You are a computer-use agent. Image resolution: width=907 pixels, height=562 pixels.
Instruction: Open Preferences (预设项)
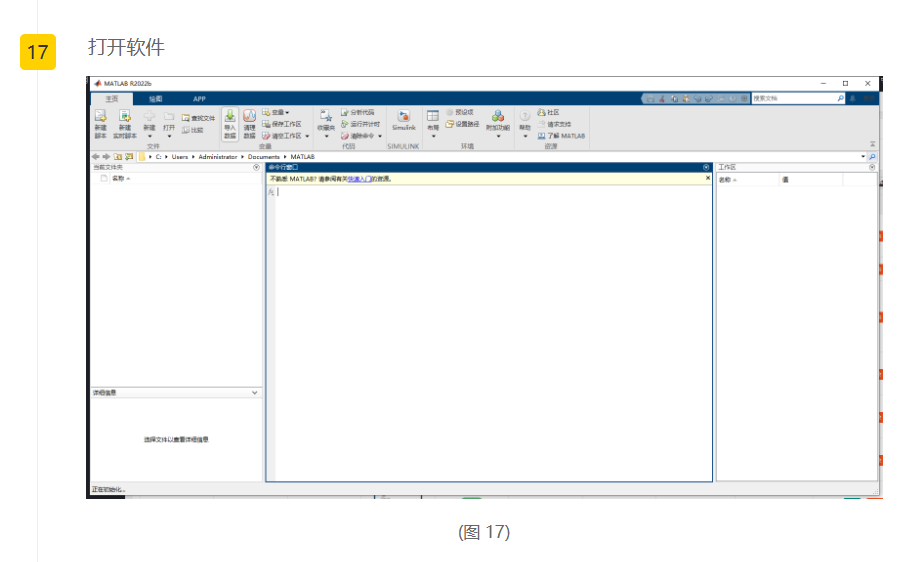(x=460, y=112)
